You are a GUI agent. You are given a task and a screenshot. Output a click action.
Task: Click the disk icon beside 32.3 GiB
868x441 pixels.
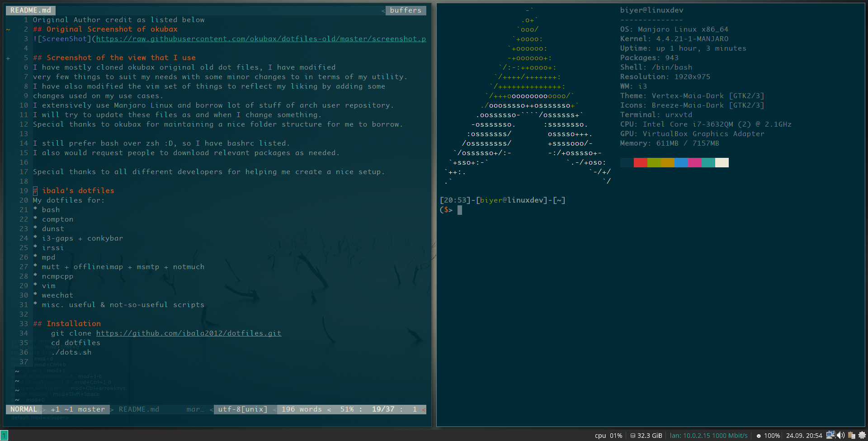633,436
